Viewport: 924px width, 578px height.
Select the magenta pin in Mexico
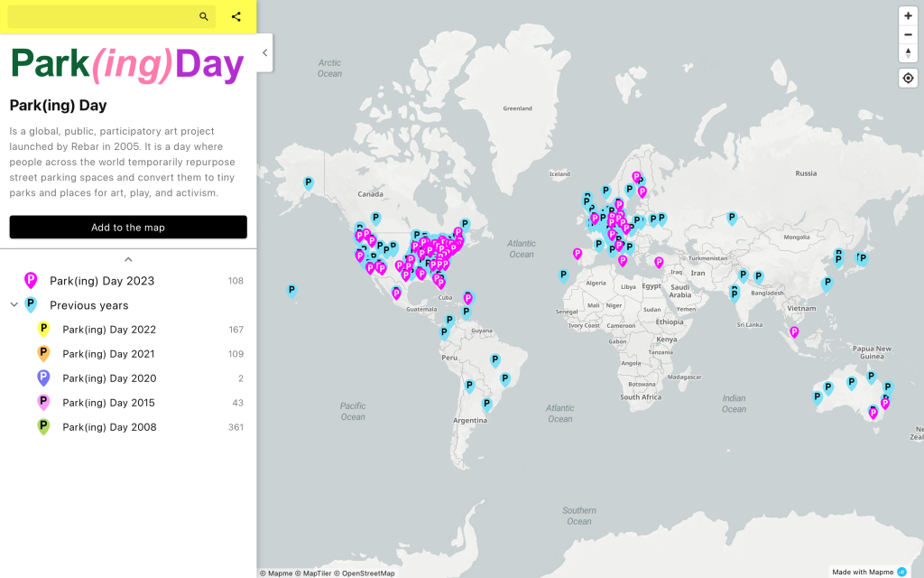pos(397,293)
